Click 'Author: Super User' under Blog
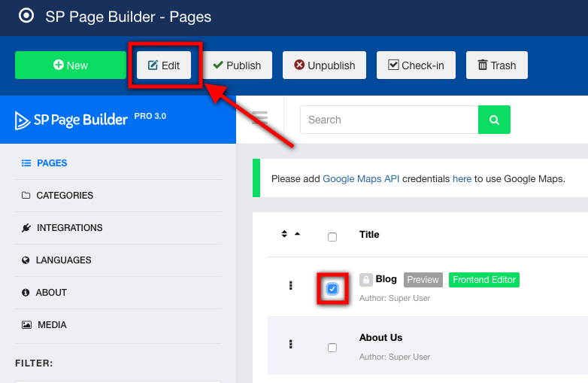The image size is (588, 383). point(395,298)
